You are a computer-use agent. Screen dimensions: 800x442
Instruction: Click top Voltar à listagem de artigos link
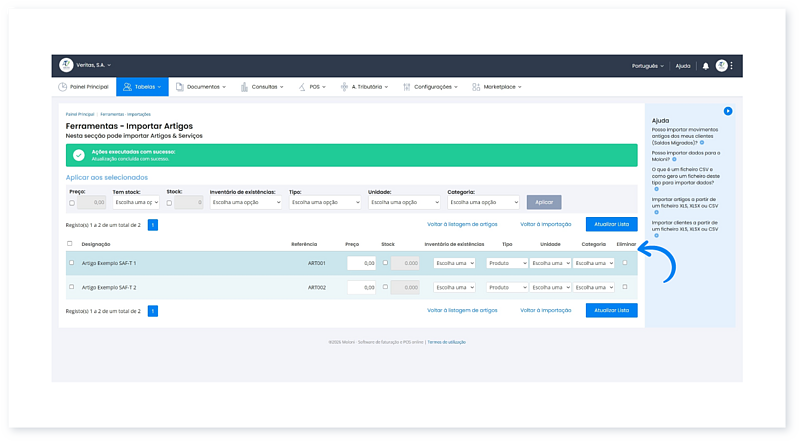point(462,225)
